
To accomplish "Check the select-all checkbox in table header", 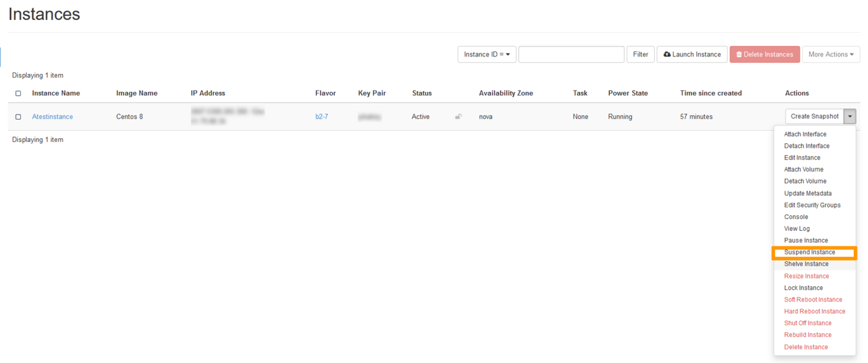I will coord(18,92).
